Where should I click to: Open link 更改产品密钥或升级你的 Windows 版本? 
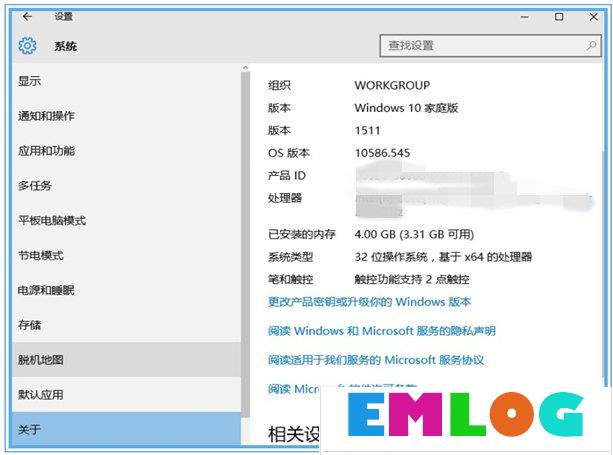tap(369, 302)
